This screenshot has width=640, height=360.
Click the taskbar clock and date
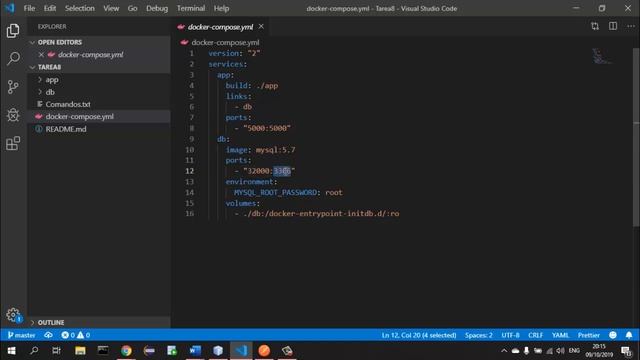[599, 351]
